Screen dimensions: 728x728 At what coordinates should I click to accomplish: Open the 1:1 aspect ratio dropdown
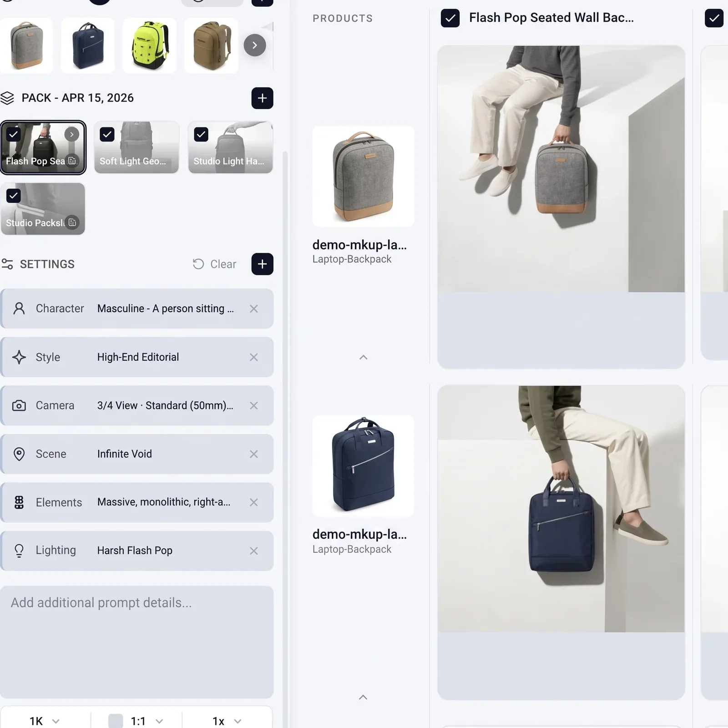click(136, 721)
